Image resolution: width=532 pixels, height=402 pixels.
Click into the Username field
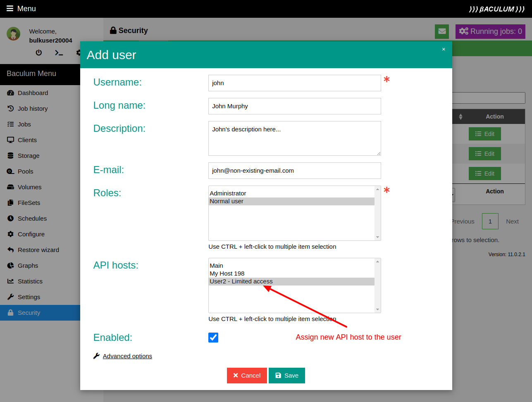pos(294,83)
